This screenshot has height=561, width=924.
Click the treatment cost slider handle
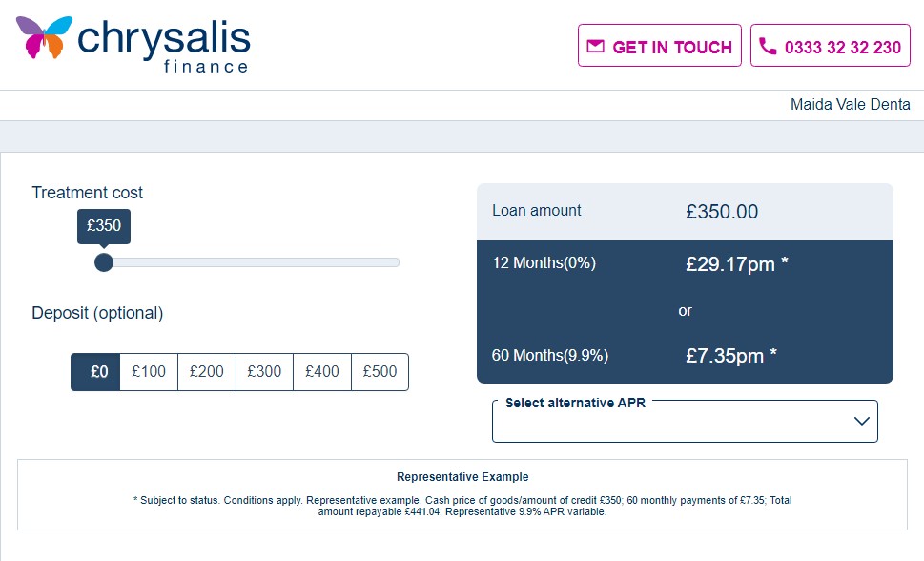point(104,262)
